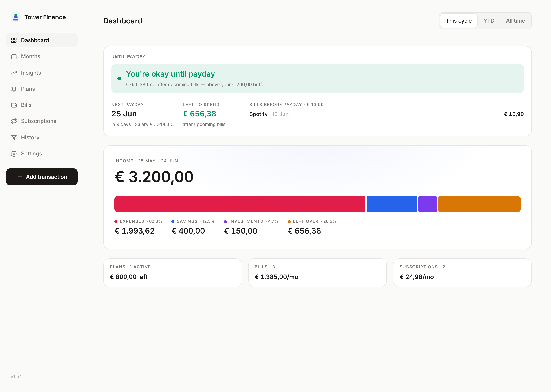Navigate to Plans in the sidebar
Viewport: 551px width, 392px height.
click(42, 89)
